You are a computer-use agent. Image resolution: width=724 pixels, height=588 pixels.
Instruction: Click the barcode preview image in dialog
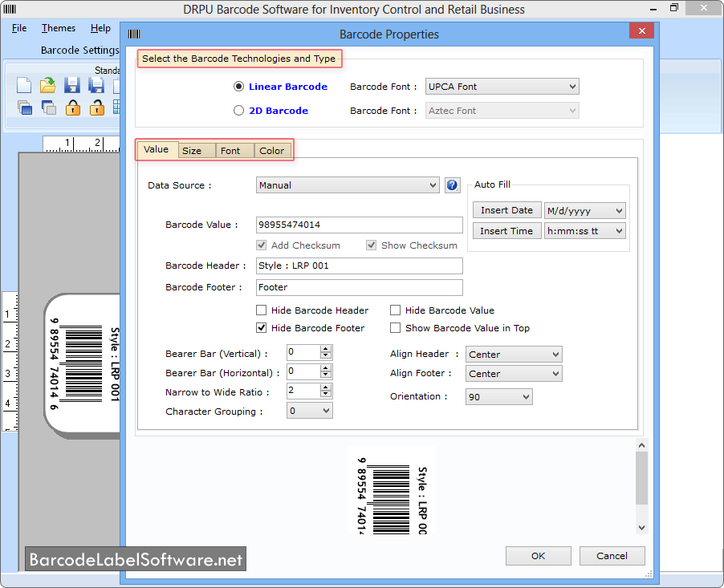[392, 493]
